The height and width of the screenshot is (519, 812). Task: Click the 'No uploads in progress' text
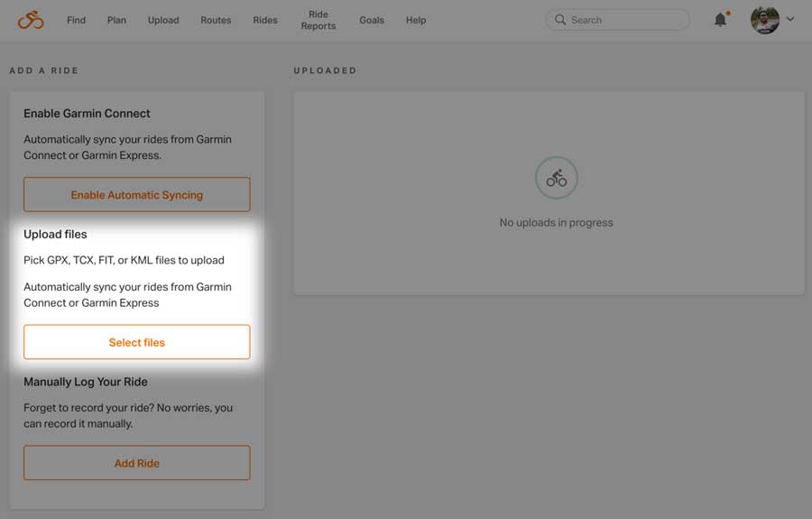pos(556,222)
